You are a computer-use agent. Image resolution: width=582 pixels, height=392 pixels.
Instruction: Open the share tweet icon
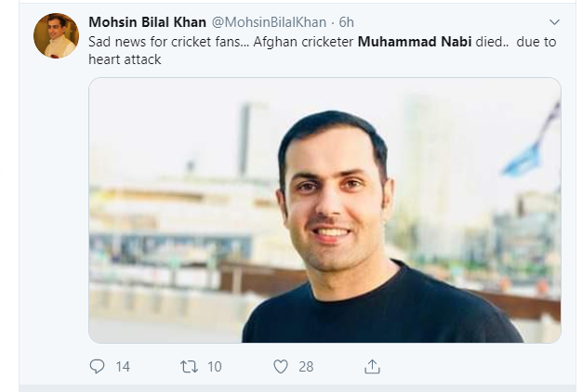372,366
